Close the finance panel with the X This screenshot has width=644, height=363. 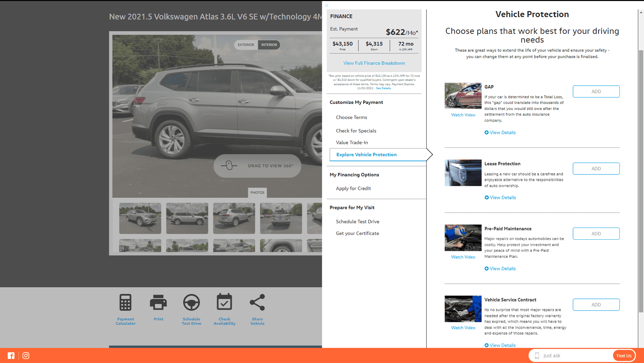327,5
